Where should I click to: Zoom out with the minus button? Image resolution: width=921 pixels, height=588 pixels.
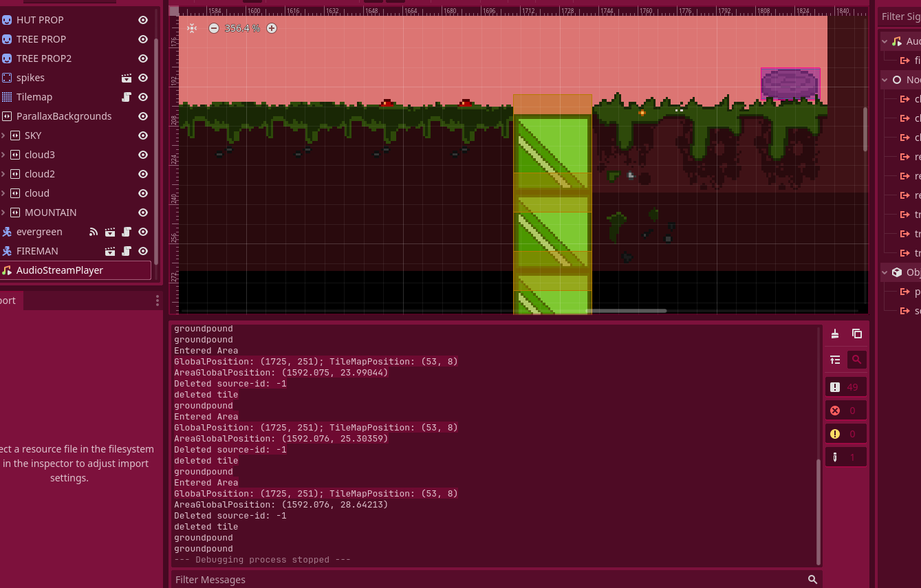pyautogui.click(x=214, y=28)
